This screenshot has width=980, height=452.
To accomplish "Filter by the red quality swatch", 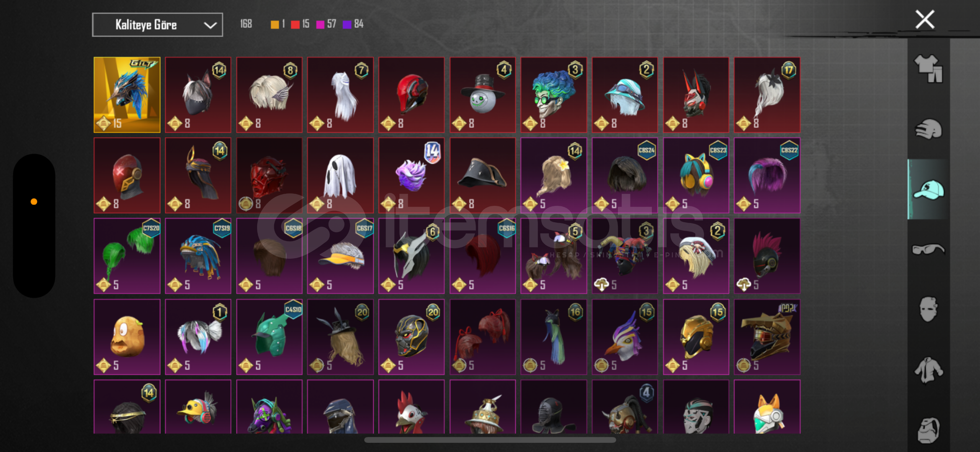I will point(295,24).
